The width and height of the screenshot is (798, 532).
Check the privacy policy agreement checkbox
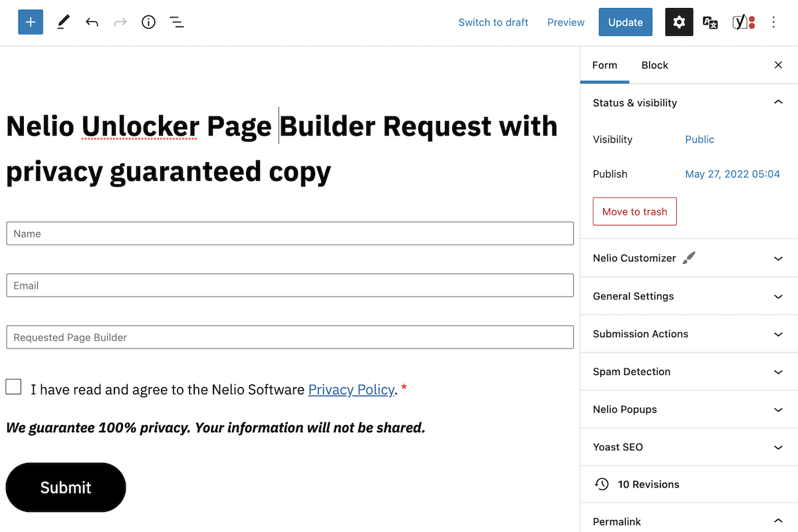pyautogui.click(x=13, y=386)
